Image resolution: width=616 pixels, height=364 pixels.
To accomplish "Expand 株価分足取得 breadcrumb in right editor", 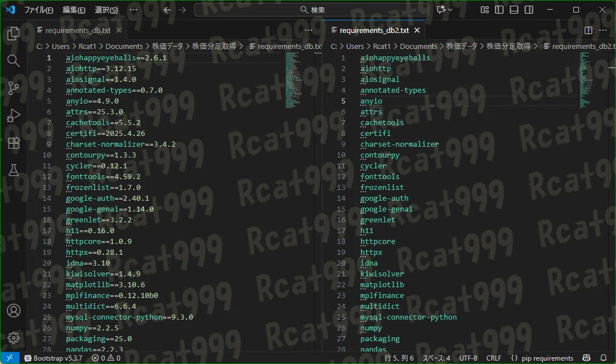I will pyautogui.click(x=508, y=46).
